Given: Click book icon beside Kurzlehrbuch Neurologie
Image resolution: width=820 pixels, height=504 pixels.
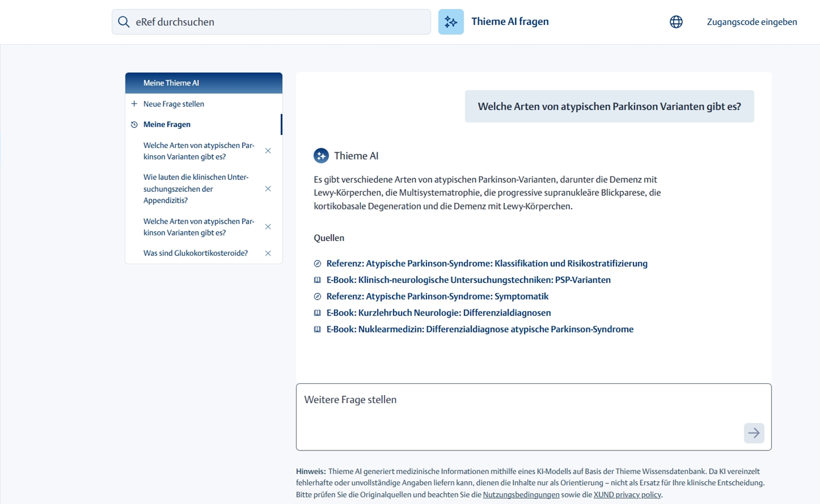Looking at the screenshot, I should point(318,313).
